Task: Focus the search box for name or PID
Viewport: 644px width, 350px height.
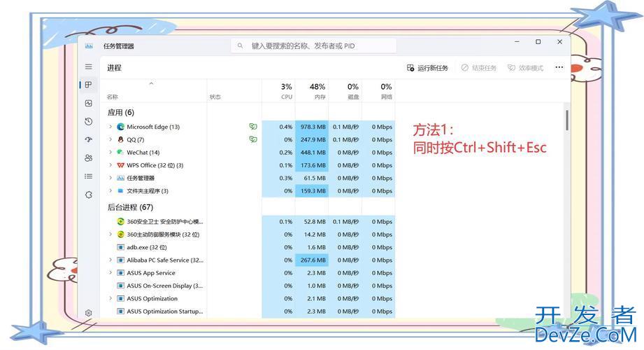Action: [314, 45]
